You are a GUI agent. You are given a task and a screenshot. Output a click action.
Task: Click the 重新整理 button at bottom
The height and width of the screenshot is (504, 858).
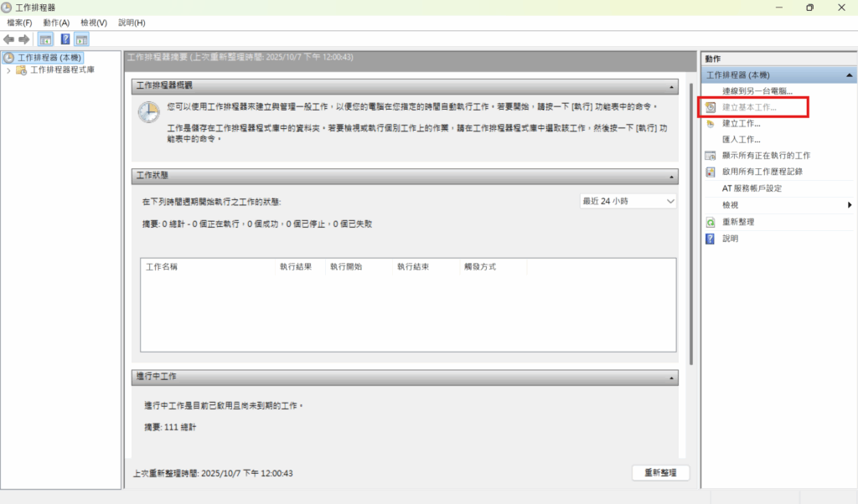click(660, 473)
